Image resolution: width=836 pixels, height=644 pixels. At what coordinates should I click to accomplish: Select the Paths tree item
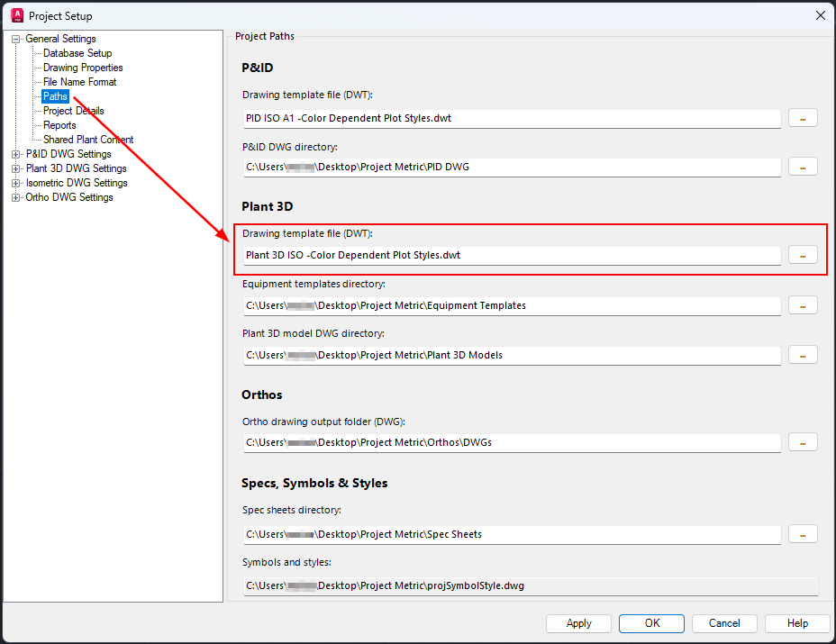tap(56, 96)
